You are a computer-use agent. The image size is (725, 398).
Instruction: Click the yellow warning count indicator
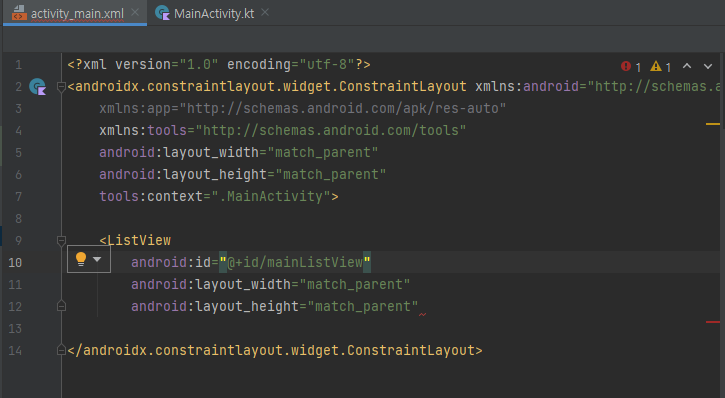pos(661,67)
